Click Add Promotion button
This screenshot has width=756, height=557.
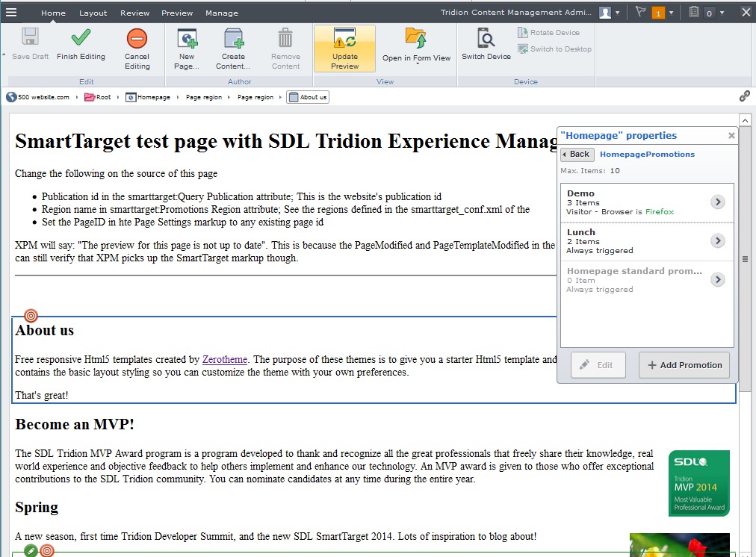pos(684,365)
